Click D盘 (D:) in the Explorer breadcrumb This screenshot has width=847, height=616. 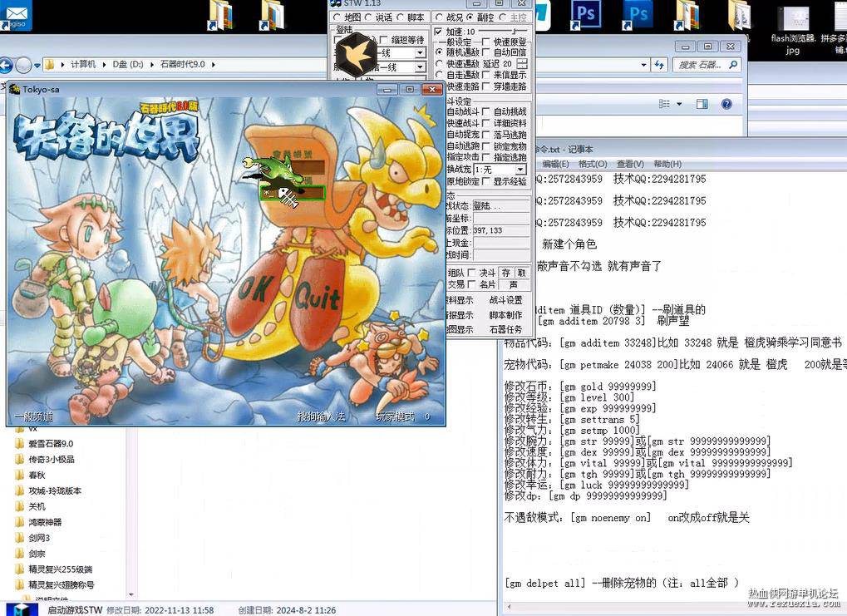[x=128, y=64]
